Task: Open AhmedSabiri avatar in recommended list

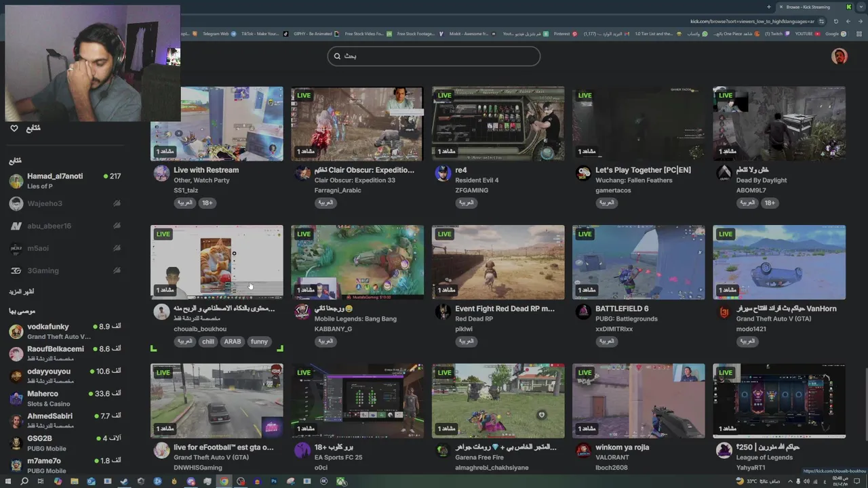Action: pyautogui.click(x=16, y=421)
